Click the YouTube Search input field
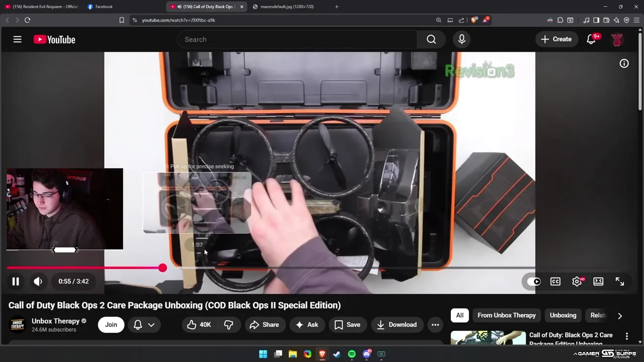This screenshot has height=362, width=644. [x=297, y=39]
